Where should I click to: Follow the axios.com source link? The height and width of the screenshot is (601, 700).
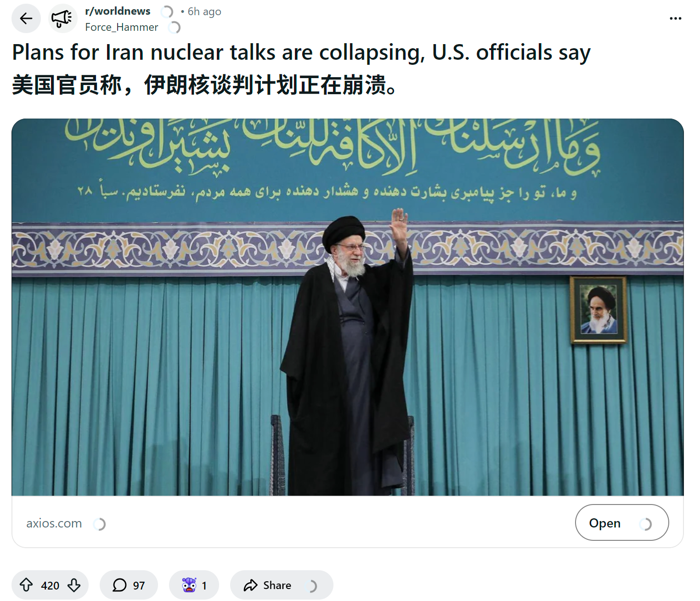(54, 523)
